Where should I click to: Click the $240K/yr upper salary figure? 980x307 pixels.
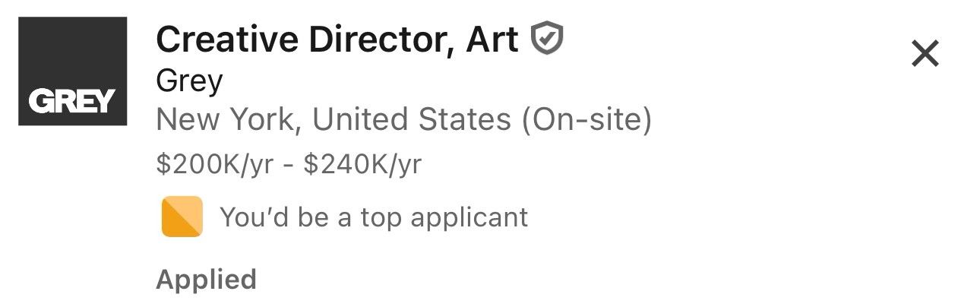point(362,165)
